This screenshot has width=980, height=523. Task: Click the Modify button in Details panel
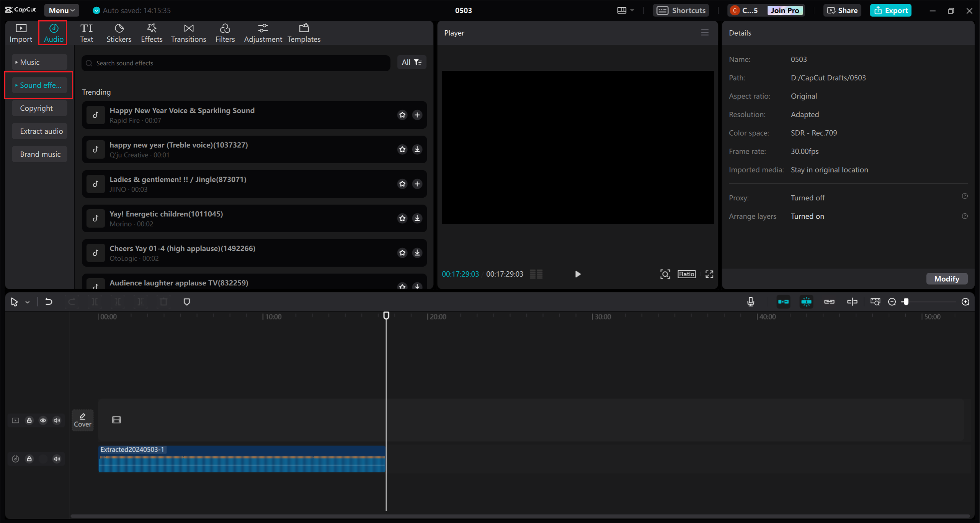(x=946, y=279)
